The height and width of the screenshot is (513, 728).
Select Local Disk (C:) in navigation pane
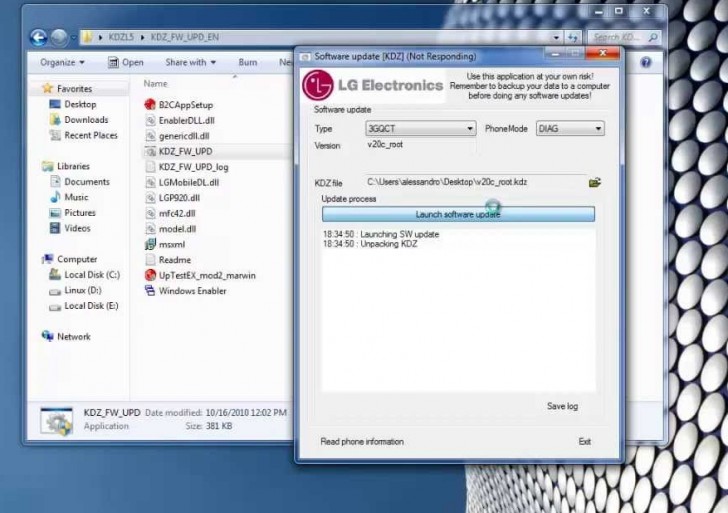91,275
